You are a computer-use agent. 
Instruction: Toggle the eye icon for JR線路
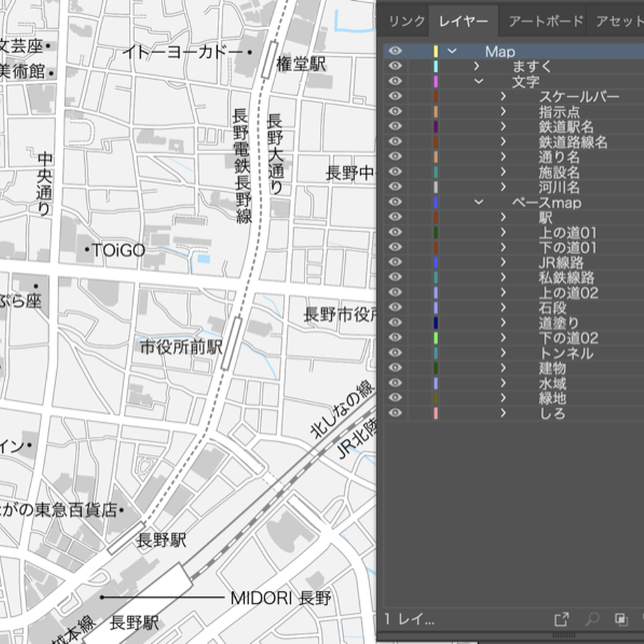point(395,262)
